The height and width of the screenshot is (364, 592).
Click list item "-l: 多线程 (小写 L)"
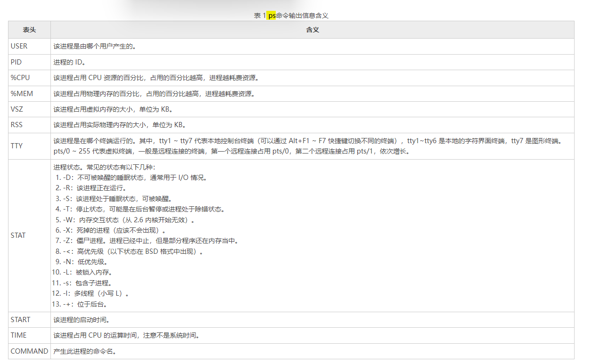pos(96,293)
